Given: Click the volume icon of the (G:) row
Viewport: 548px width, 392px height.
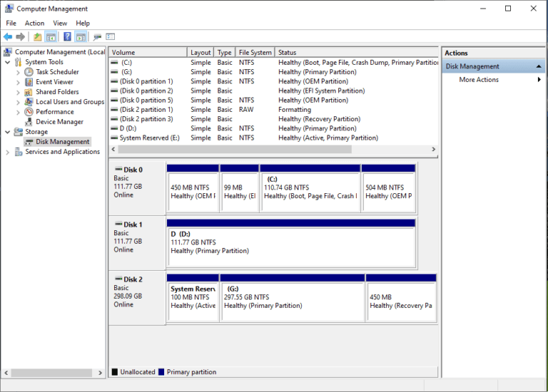Looking at the screenshot, I should click(114, 72).
